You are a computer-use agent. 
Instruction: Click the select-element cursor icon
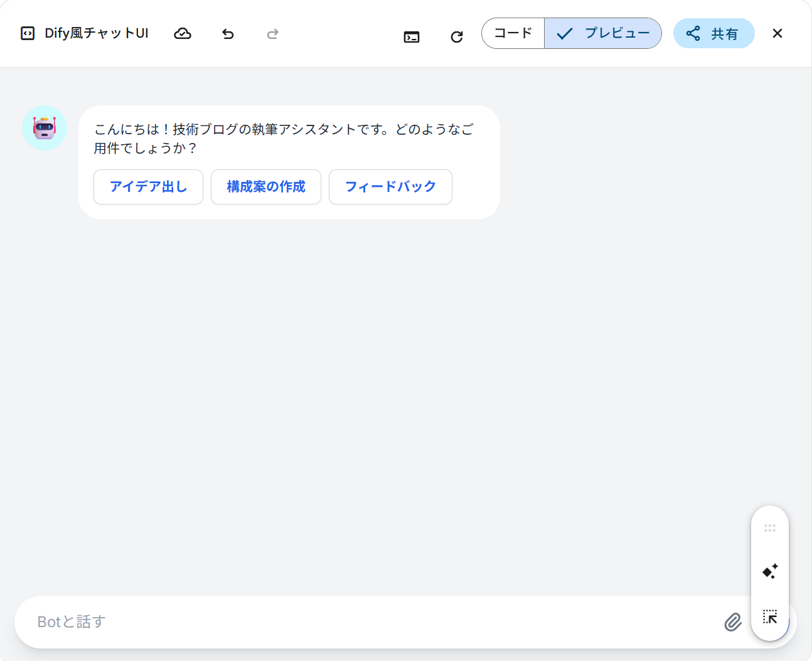(x=770, y=616)
